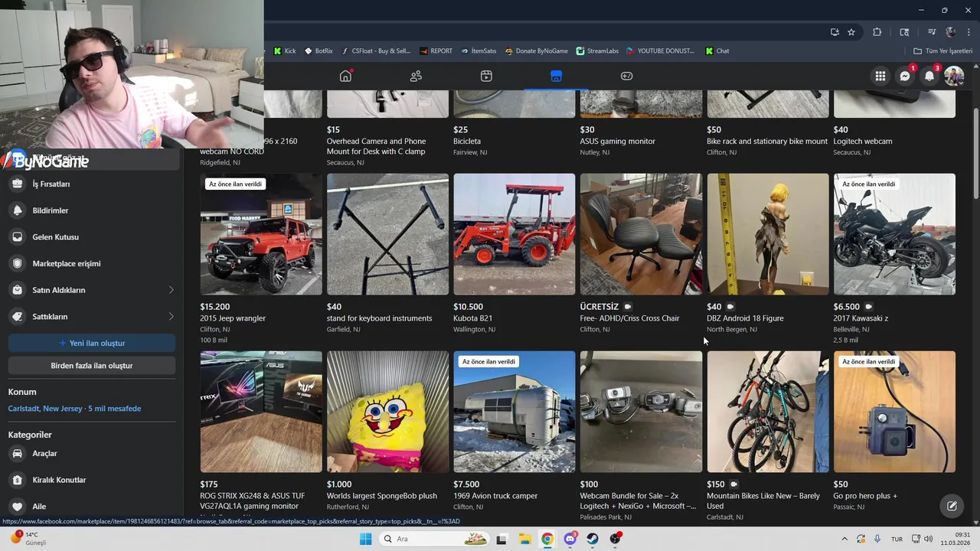The width and height of the screenshot is (980, 551).
Task: Open CSFloat - Buy & Sell bookmark
Action: coord(375,51)
